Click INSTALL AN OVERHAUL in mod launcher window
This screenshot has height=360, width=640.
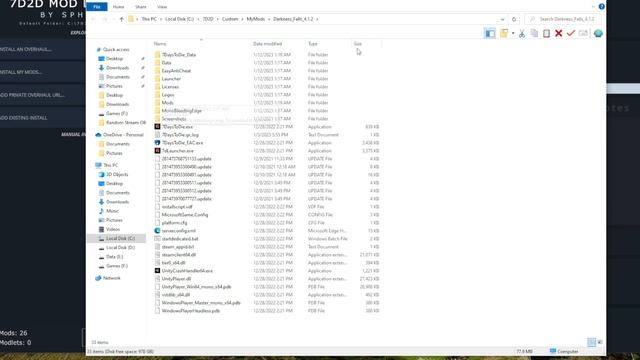click(x=26, y=49)
